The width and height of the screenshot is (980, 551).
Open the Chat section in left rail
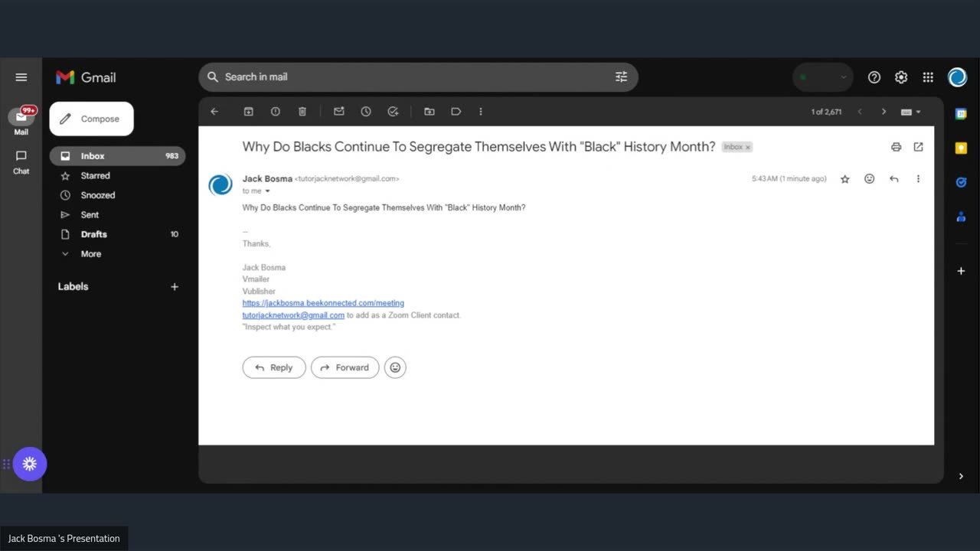pyautogui.click(x=21, y=161)
